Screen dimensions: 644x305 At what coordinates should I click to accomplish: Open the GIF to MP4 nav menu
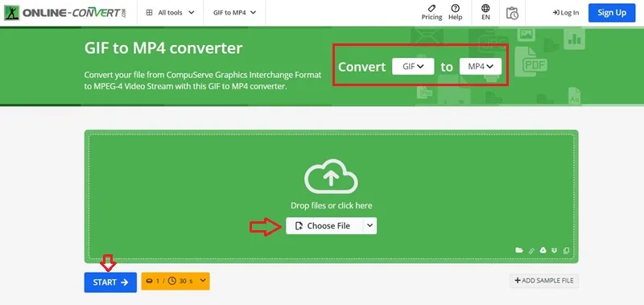pyautogui.click(x=234, y=13)
